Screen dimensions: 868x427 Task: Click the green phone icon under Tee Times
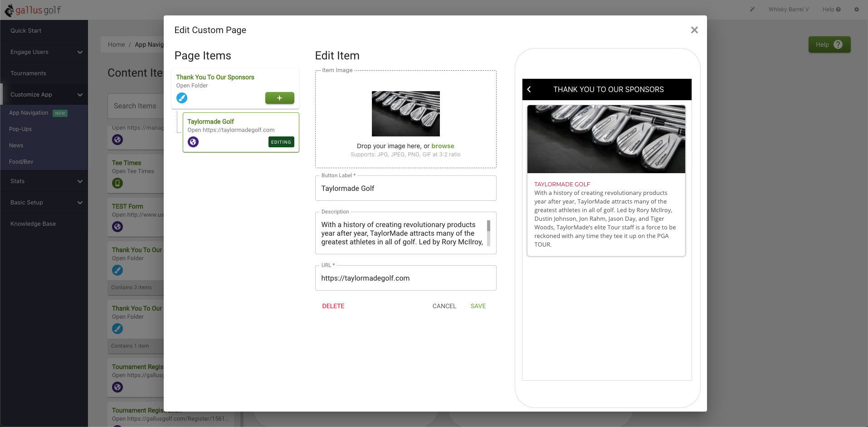117,183
